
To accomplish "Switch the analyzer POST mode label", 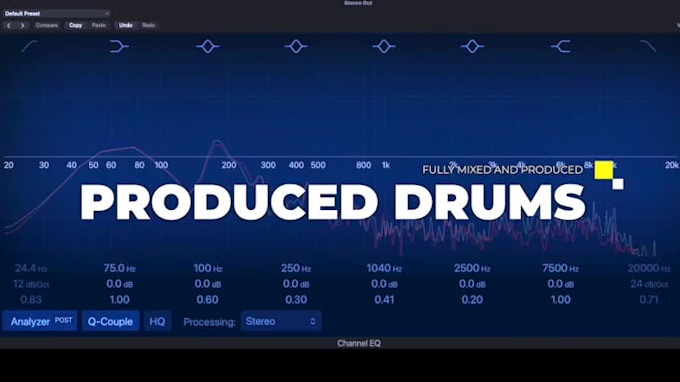I will pos(63,320).
